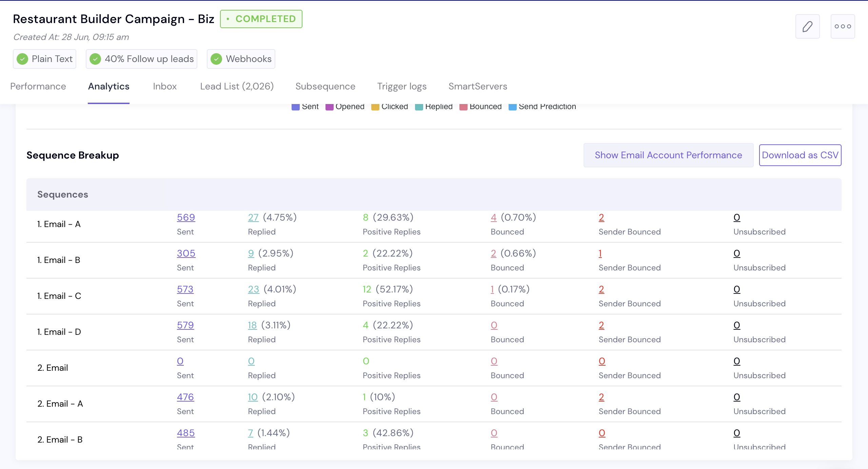Toggle the Sent legend color box

(x=295, y=107)
